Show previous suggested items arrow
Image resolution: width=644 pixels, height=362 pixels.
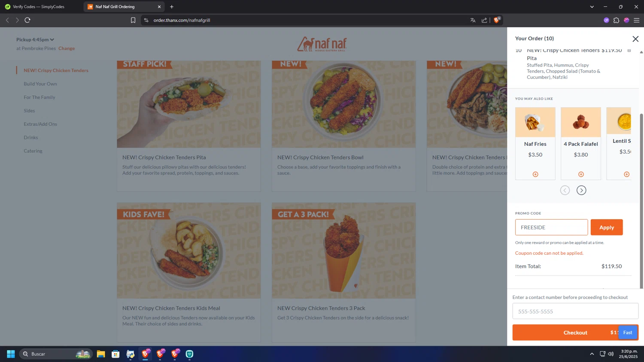point(565,190)
